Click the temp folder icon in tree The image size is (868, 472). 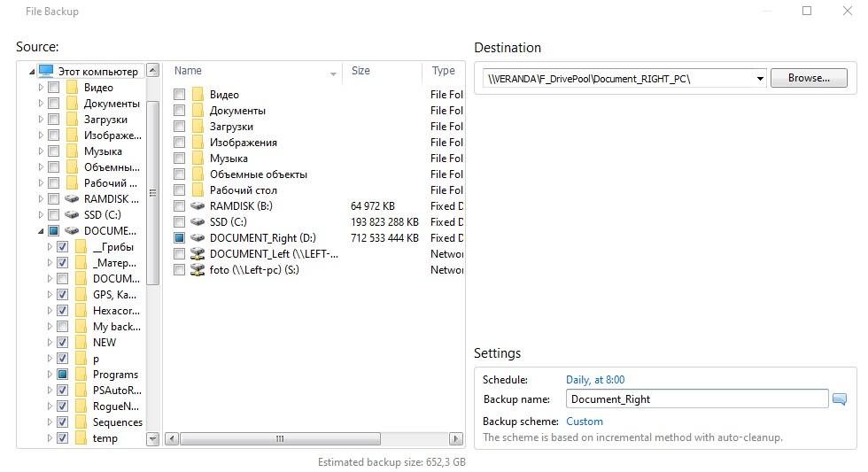click(81, 437)
